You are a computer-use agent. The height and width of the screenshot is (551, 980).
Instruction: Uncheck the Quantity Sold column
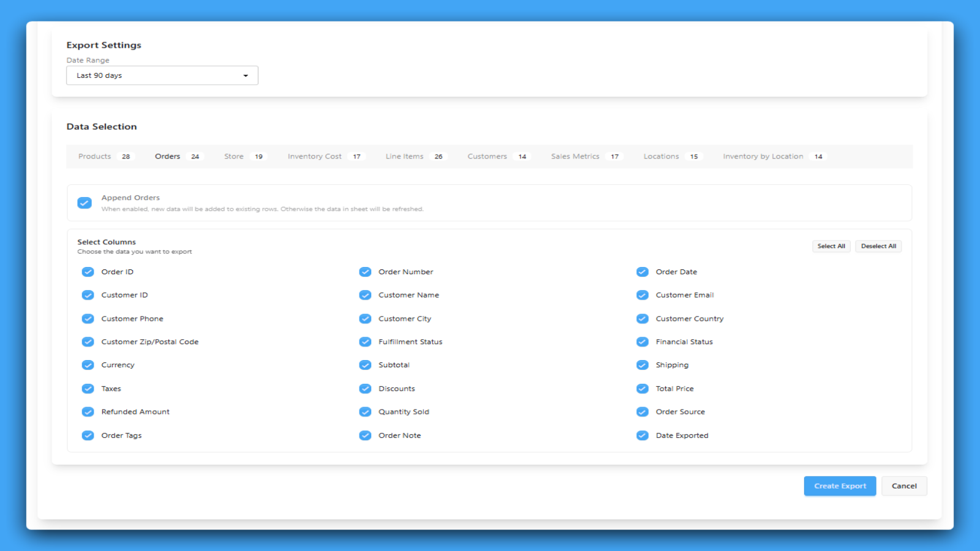365,411
